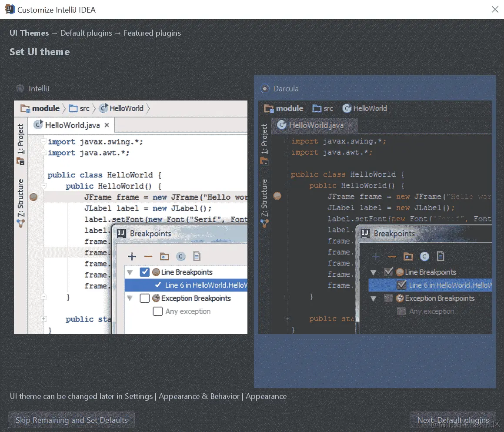Image resolution: width=504 pixels, height=432 pixels.
Task: Click module folder icon in IntelliJ preview
Action: pos(25,108)
